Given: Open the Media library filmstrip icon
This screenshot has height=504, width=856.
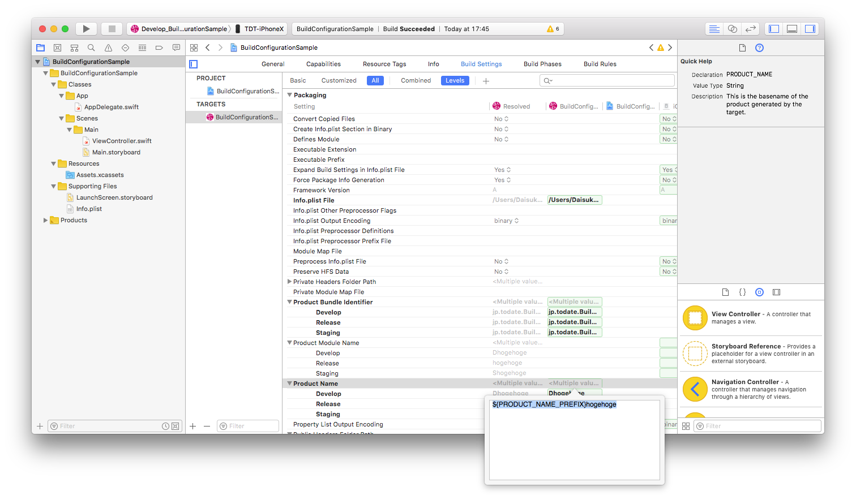Looking at the screenshot, I should click(776, 292).
